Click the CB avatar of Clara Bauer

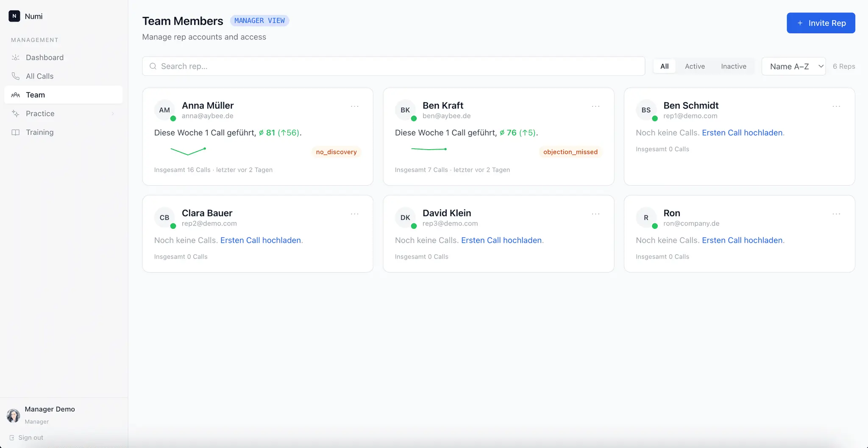coord(164,218)
